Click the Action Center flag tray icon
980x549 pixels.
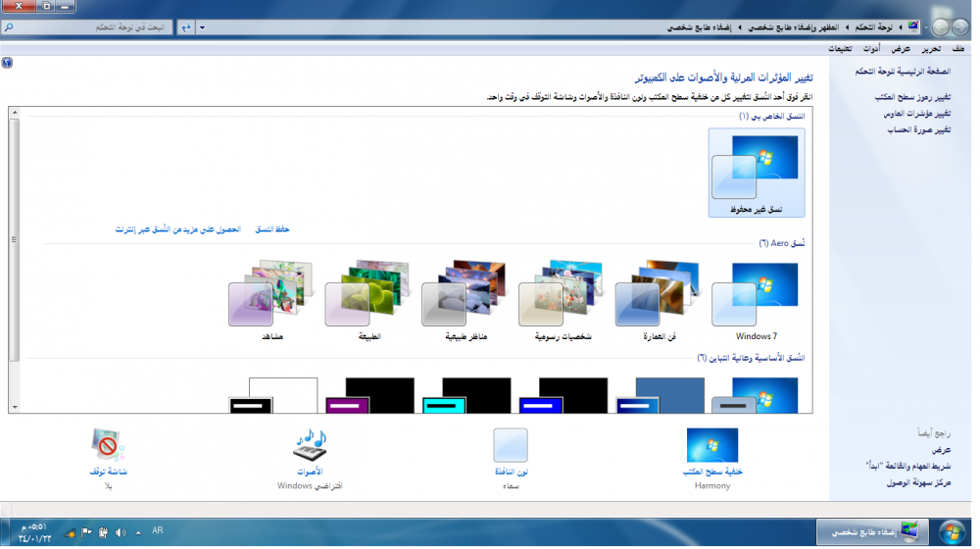(x=86, y=532)
